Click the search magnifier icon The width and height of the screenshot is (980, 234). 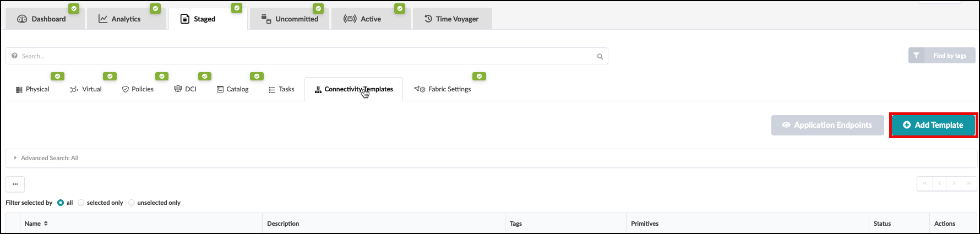[600, 56]
